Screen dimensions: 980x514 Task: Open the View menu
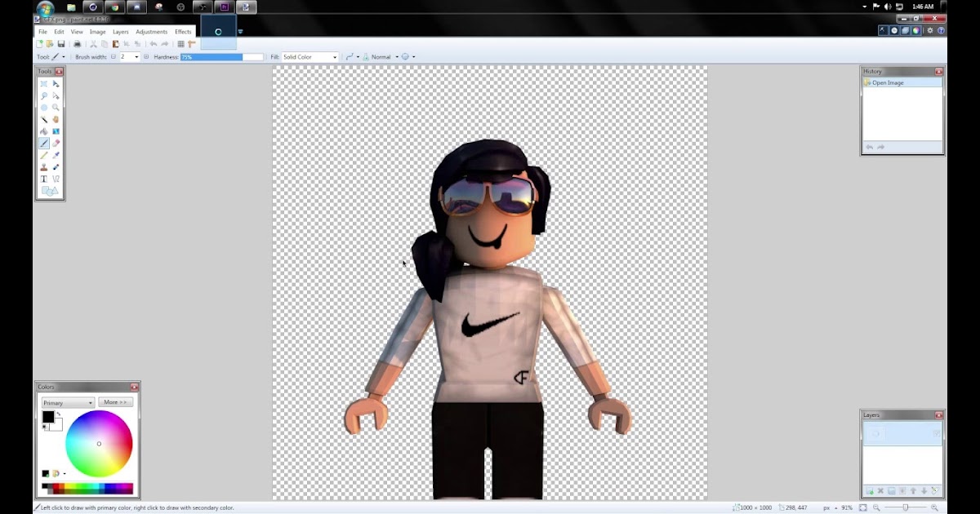click(77, 32)
